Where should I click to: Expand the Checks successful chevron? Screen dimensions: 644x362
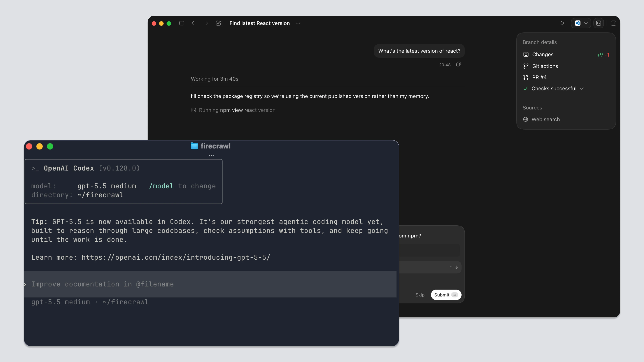pos(582,89)
